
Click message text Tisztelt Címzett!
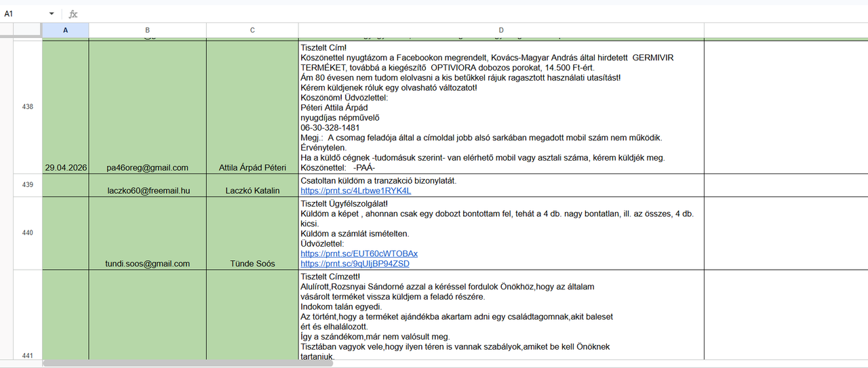pyautogui.click(x=330, y=277)
